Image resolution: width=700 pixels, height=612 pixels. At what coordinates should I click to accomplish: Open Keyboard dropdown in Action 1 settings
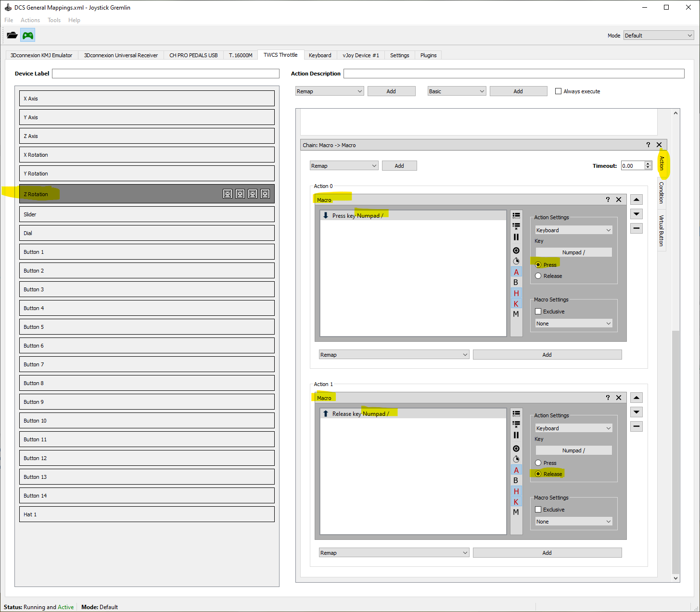click(x=574, y=428)
